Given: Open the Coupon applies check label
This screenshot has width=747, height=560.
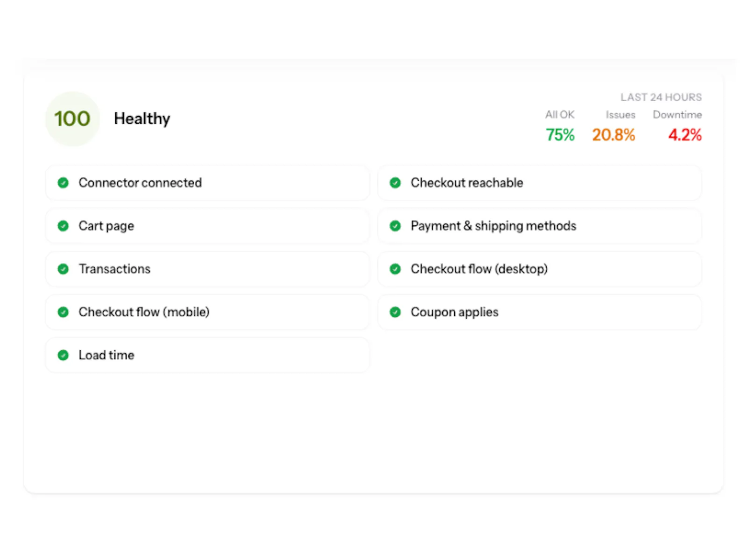Looking at the screenshot, I should pos(454,313).
